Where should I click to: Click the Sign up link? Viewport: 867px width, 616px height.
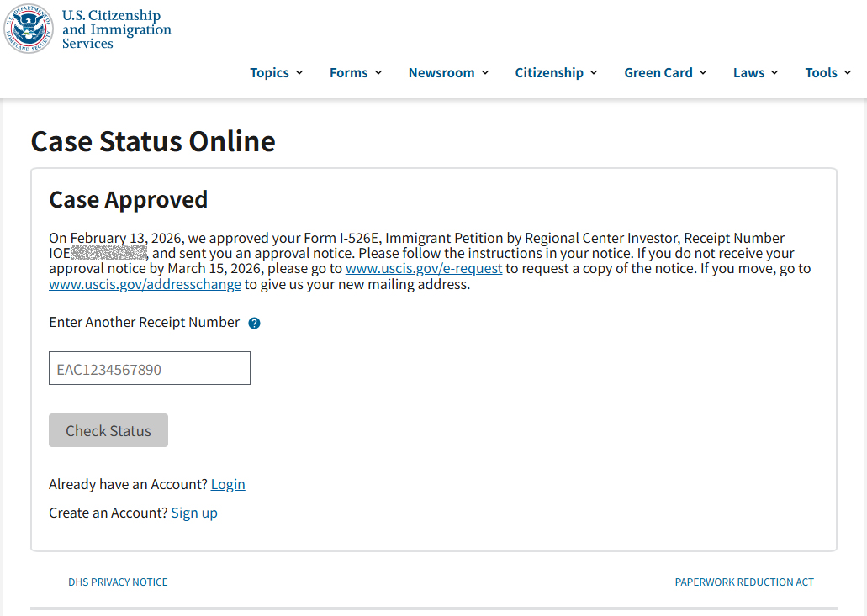coord(194,513)
